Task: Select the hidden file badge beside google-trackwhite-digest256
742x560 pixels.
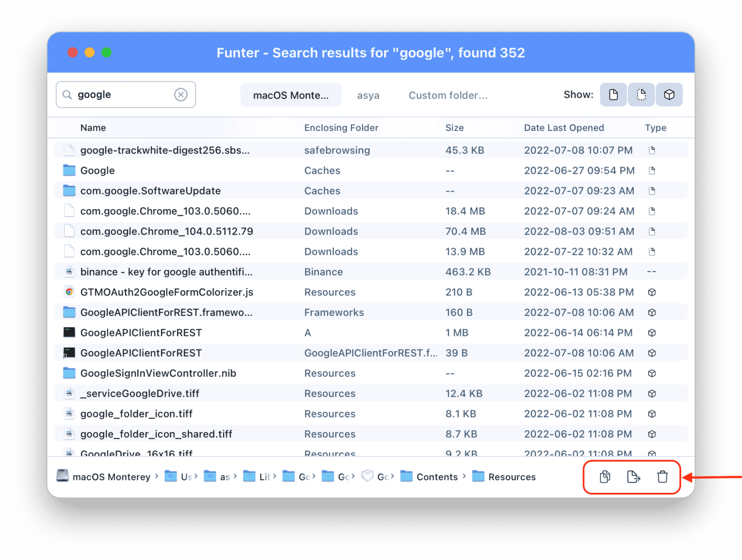Action: tap(651, 150)
